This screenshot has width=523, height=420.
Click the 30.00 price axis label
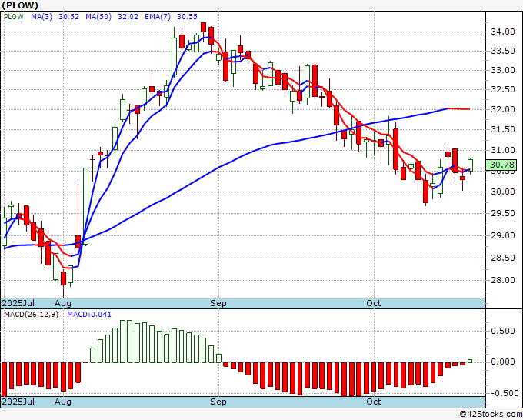pos(503,192)
